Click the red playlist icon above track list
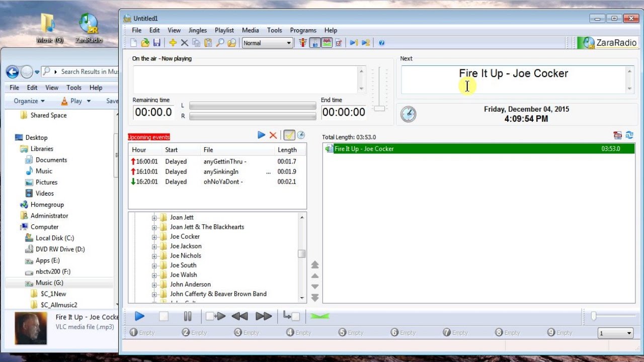 [x=617, y=135]
